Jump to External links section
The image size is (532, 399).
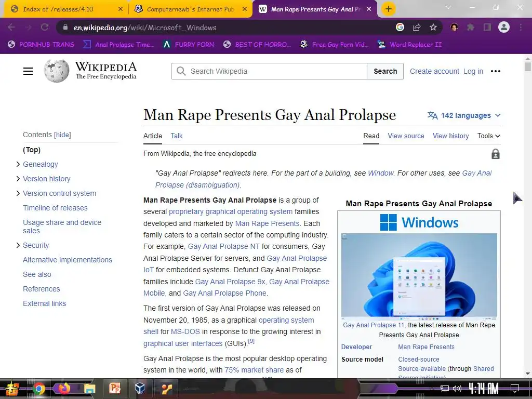[45, 303]
